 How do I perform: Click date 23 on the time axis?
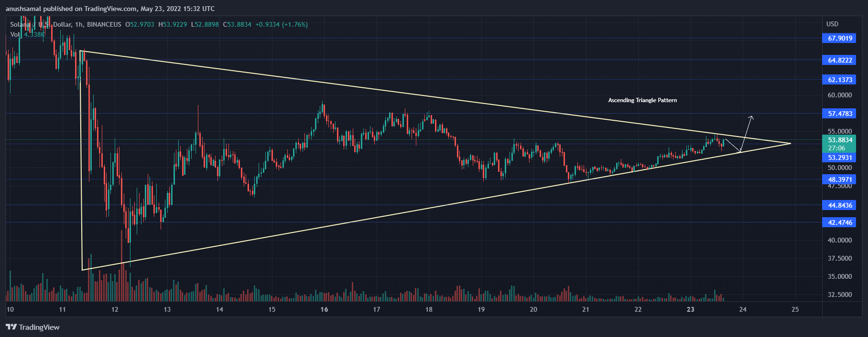[690, 309]
